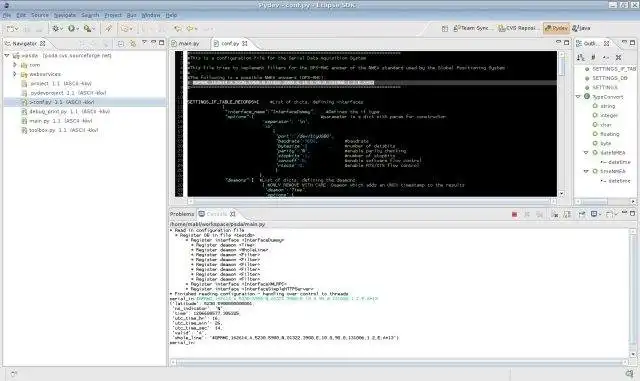The width and height of the screenshot is (640, 381).
Task: Click the editor vertical scrollbar
Action: pyautogui.click(x=562, y=124)
